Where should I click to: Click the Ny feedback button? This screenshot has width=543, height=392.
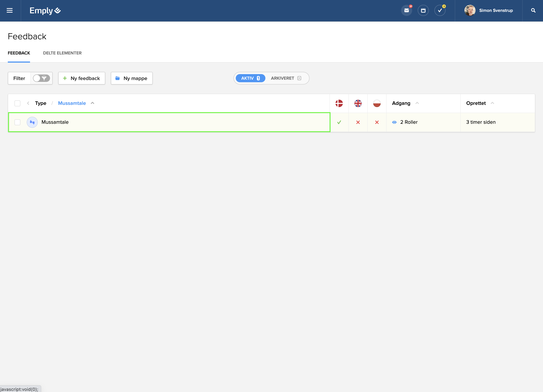click(x=82, y=78)
